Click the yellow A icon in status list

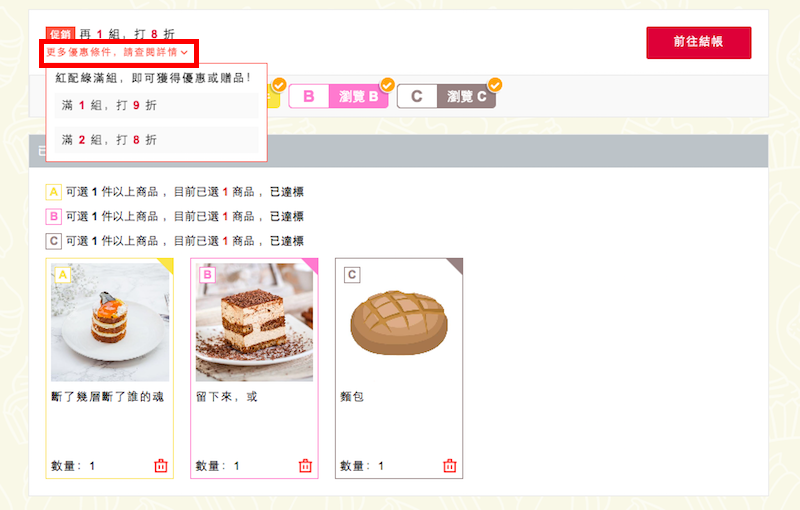pos(54,192)
